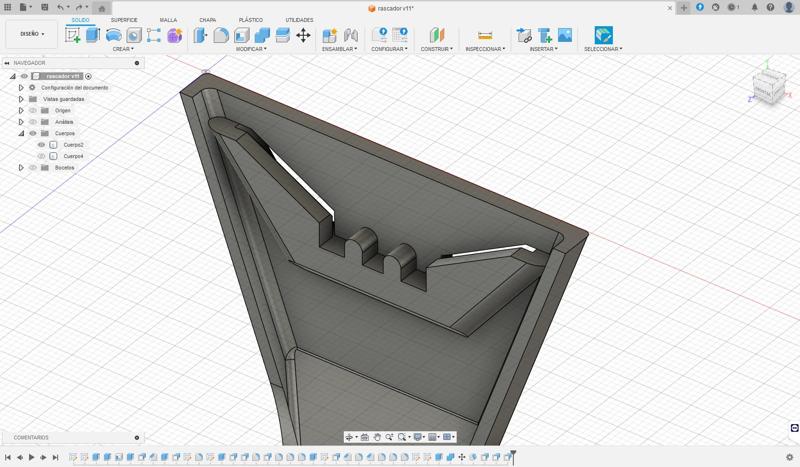Switch to the SUPERFICIE tab
The width and height of the screenshot is (800, 467).
click(124, 20)
